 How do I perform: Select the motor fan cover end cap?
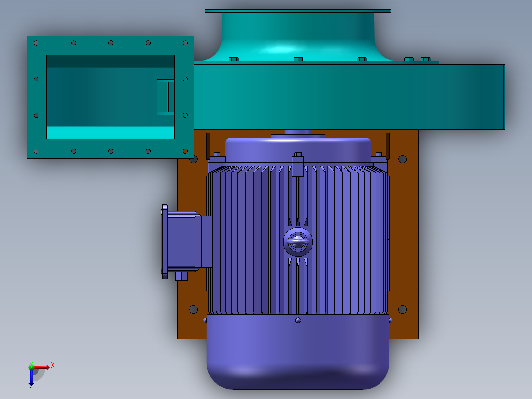[298, 352]
